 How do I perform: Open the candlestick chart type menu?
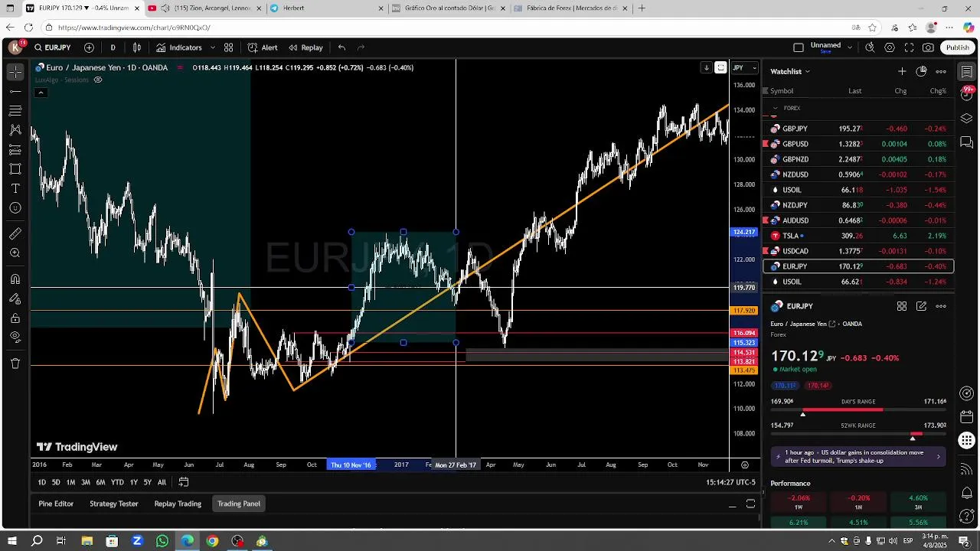point(137,47)
